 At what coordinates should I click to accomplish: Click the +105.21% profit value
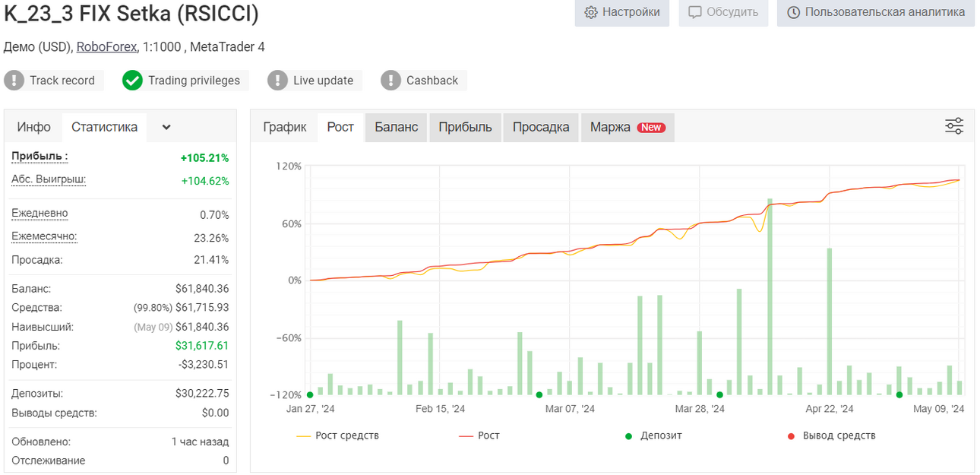pos(204,158)
